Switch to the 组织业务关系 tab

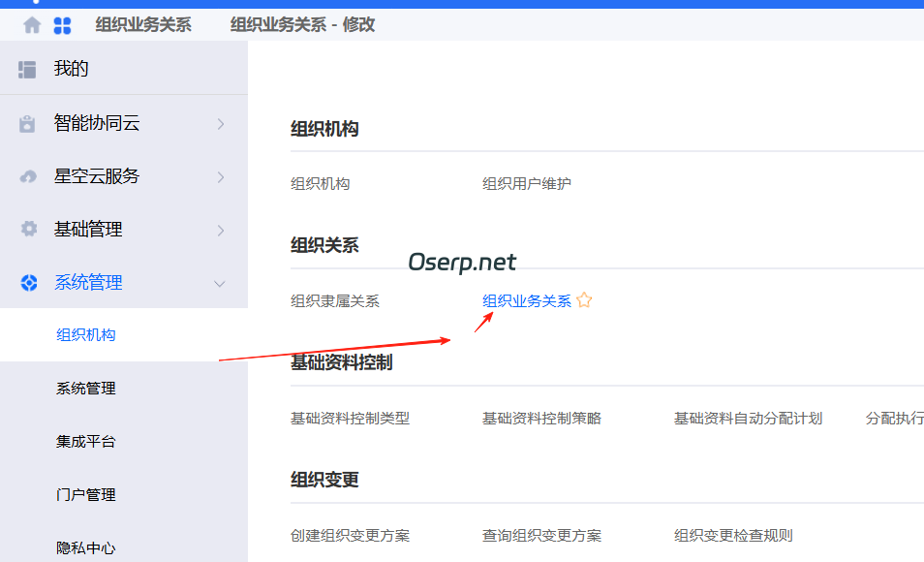coord(144,24)
